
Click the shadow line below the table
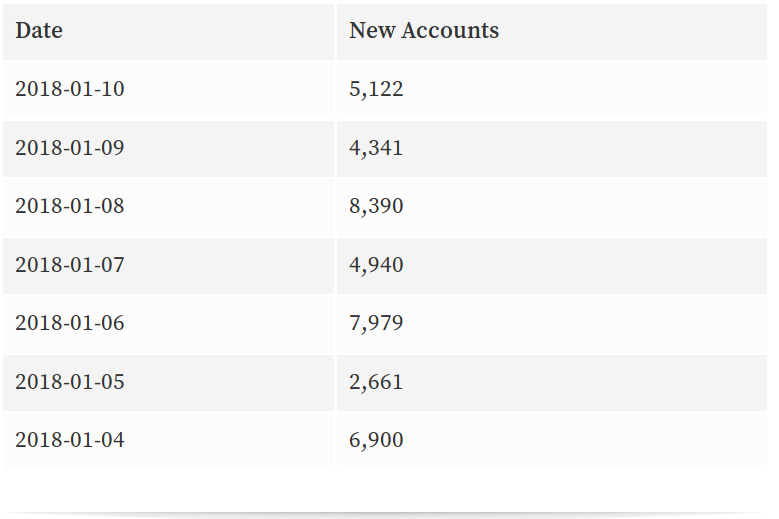pos(389,514)
